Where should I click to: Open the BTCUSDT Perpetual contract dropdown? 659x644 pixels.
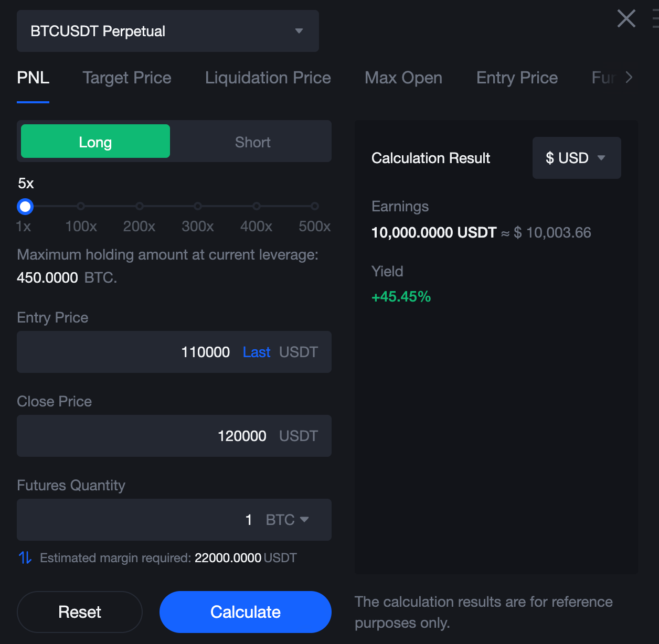(x=168, y=31)
